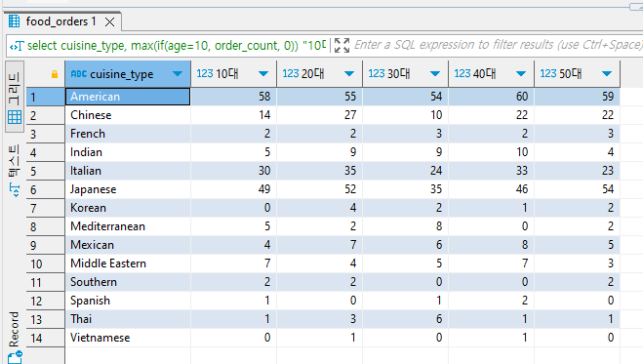Open the Record side panel tab
Screen dimensions: 643x364
[x=14, y=336]
